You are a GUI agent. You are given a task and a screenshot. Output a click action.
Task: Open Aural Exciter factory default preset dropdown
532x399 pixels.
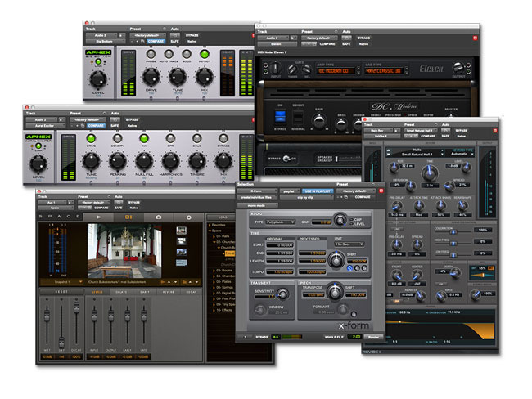pyautogui.click(x=88, y=119)
